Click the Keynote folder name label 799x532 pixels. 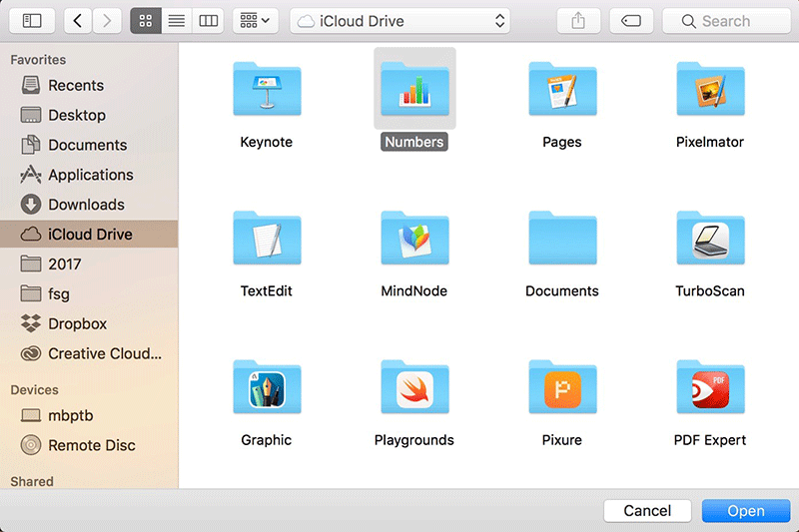coord(267,142)
